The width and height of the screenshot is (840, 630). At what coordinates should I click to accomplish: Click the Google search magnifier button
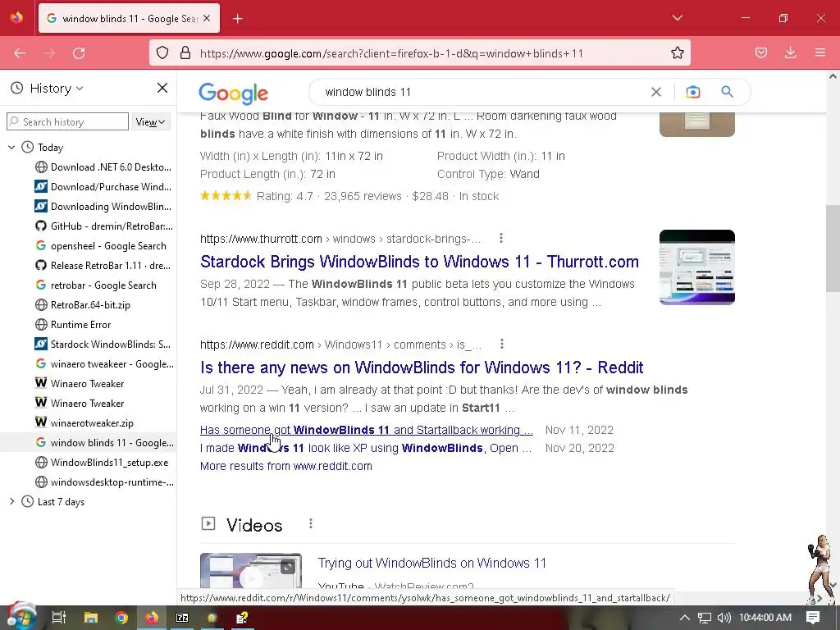(x=727, y=92)
